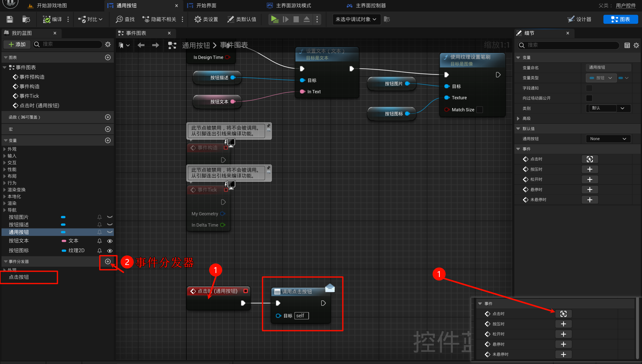Switch to the 开始界面 tab
The height and width of the screenshot is (364, 642).
tap(206, 6)
